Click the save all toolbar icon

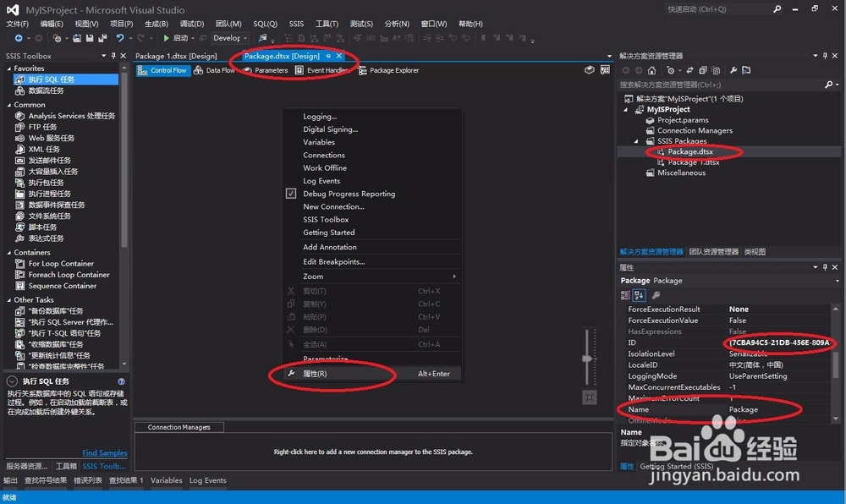tap(102, 38)
